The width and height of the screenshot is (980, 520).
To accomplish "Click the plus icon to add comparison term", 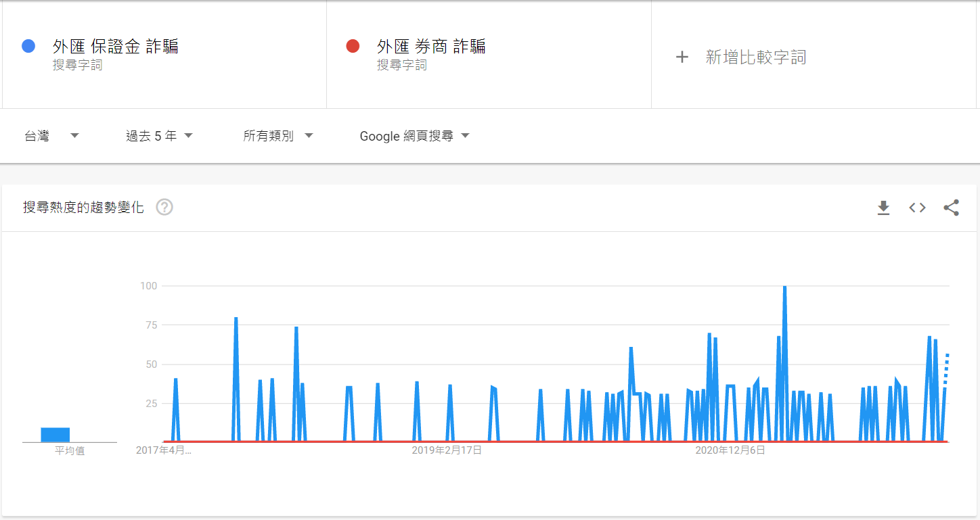I will tap(682, 57).
